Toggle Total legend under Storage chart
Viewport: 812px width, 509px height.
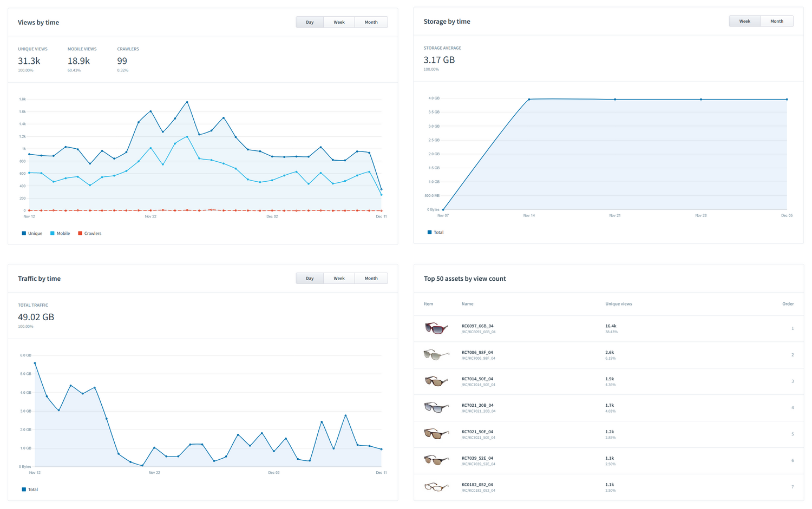435,232
